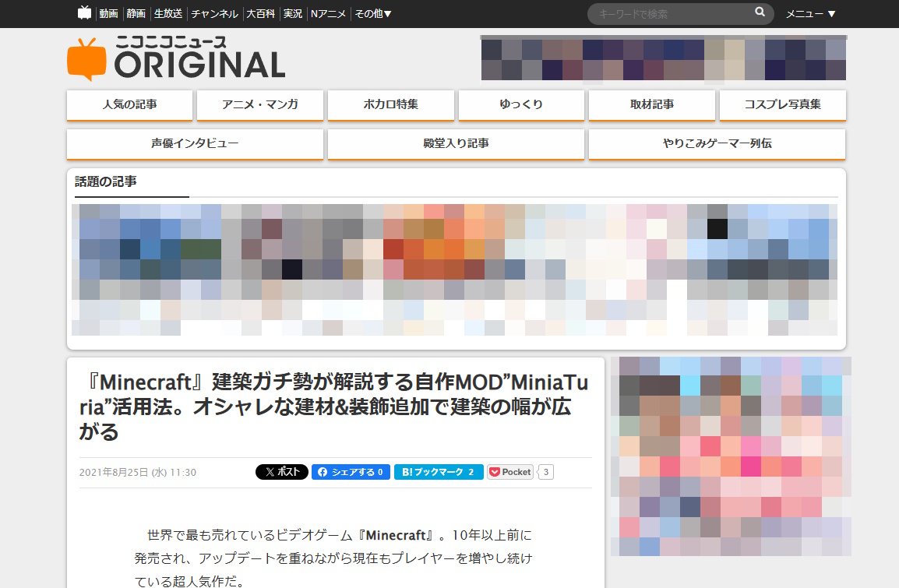Click the Niconico TV icon in top bar

(84, 12)
